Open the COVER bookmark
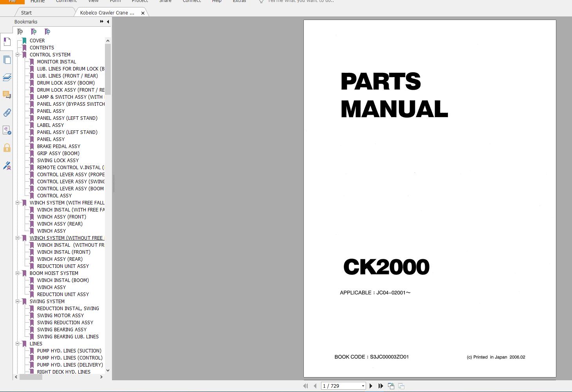Image resolution: width=572 pixels, height=392 pixels. click(x=37, y=41)
